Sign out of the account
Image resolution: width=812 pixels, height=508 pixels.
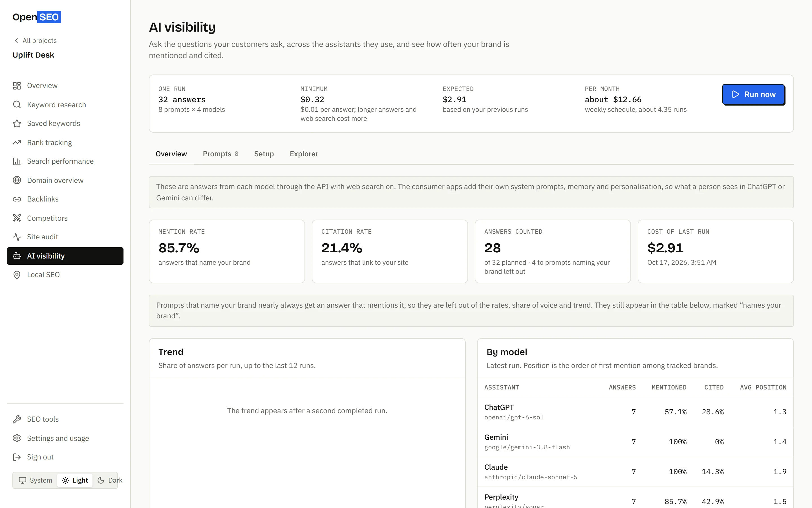(x=65, y=457)
